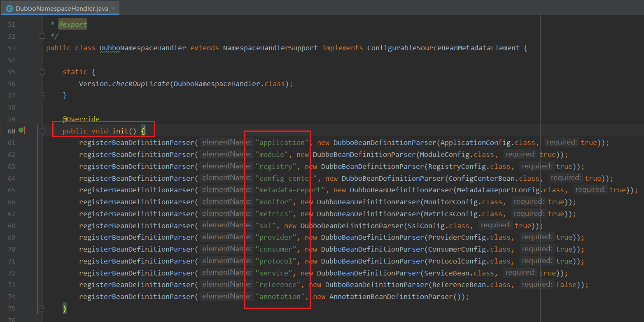This screenshot has width=644, height=322.
Task: Click the "registry" string on line 63
Action: coord(276,166)
